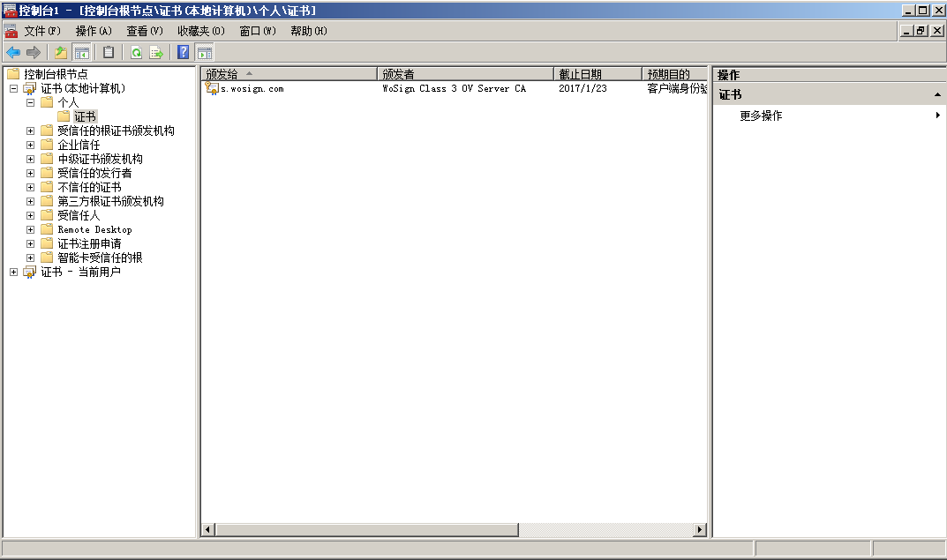Open Help with the blue question mark icon
The image size is (947, 560).
[184, 52]
